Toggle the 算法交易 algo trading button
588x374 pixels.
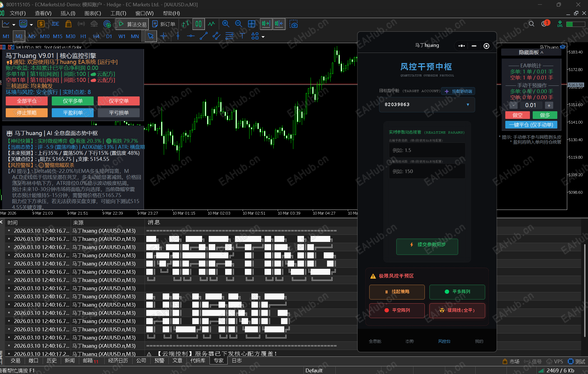pos(132,24)
